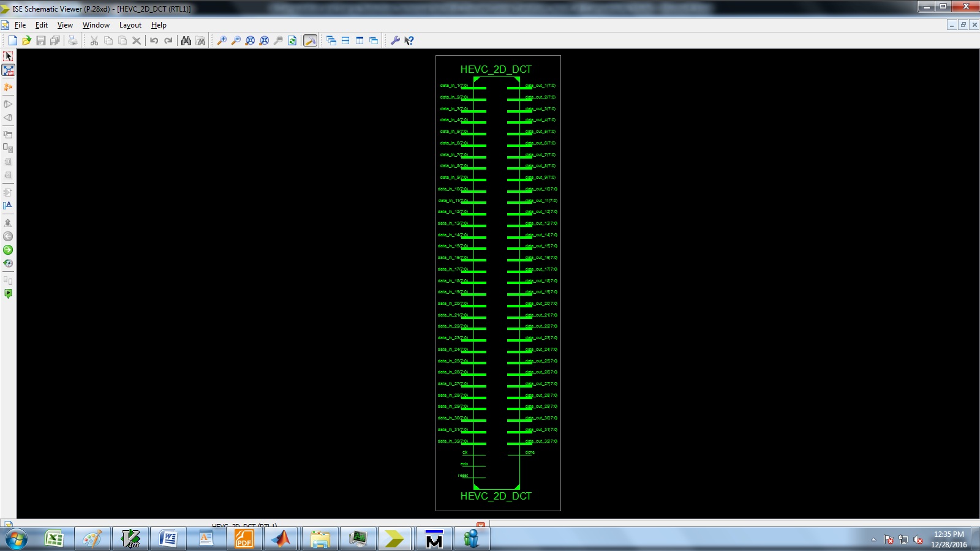Open the wrench preferences icon

[x=395, y=40]
